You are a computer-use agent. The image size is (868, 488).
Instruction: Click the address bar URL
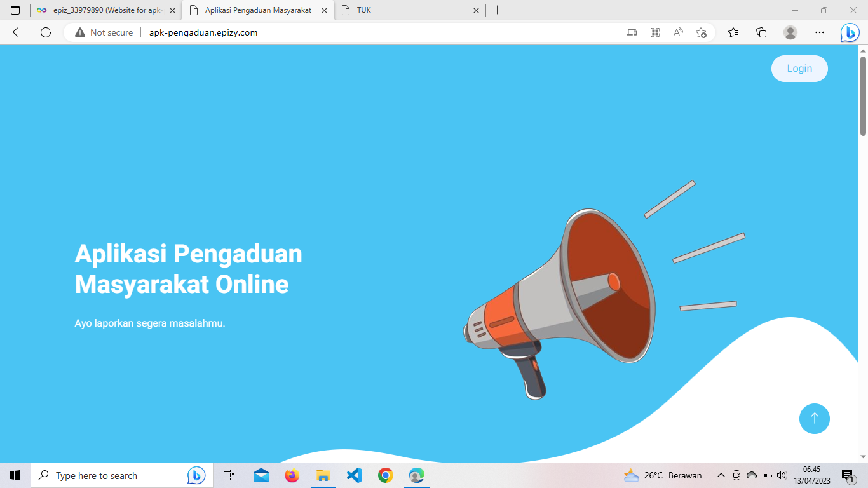(203, 32)
